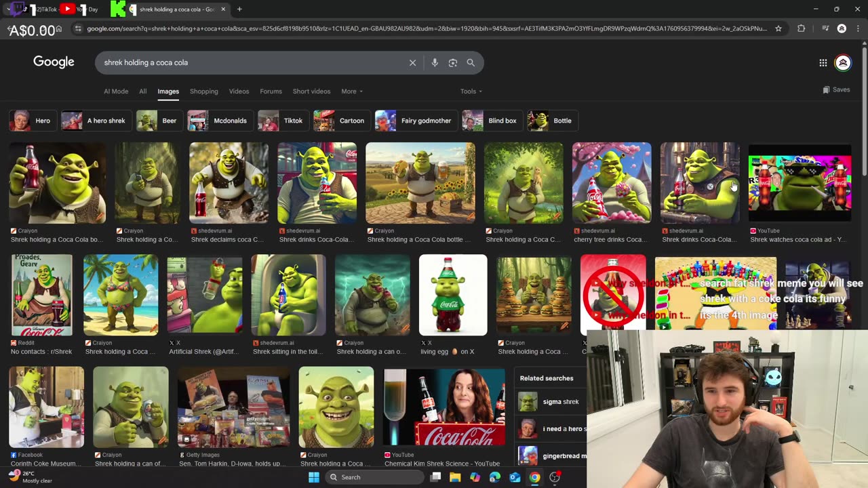Select the Images tab
This screenshot has width=868, height=488.
coord(168,91)
